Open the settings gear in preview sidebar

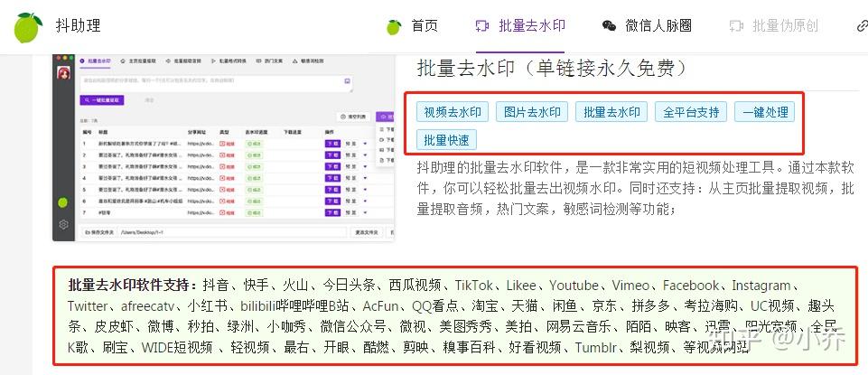[x=63, y=224]
